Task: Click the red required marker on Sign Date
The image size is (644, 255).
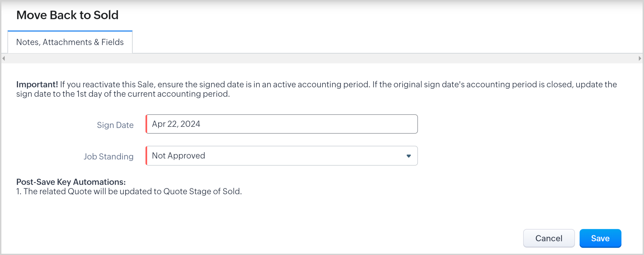Action: (146, 124)
